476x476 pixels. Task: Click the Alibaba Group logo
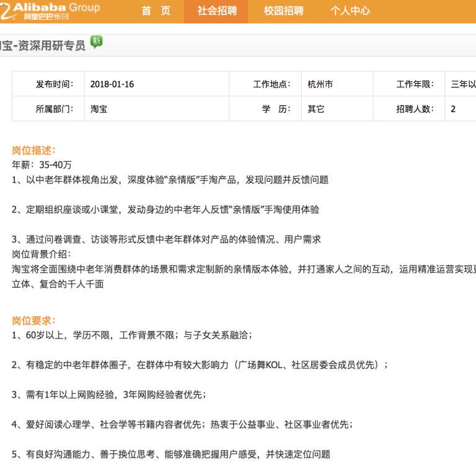(50, 11)
